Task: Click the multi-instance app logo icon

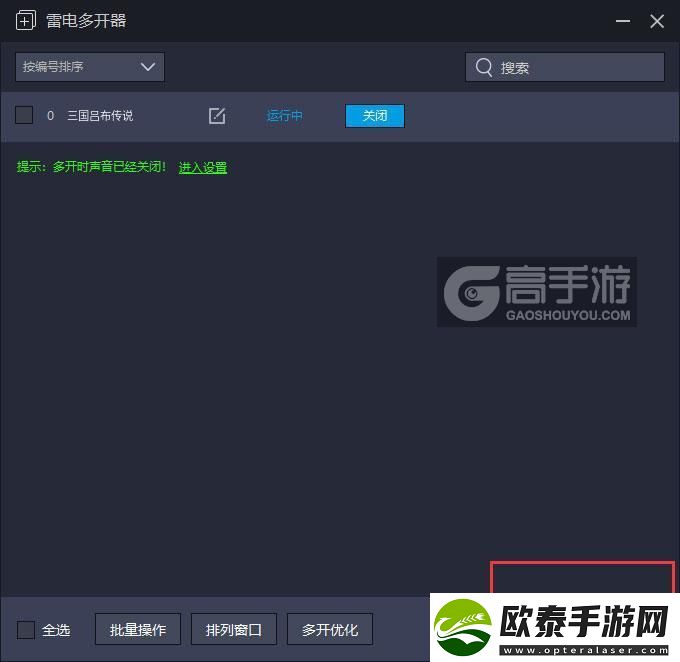Action: click(x=26, y=20)
